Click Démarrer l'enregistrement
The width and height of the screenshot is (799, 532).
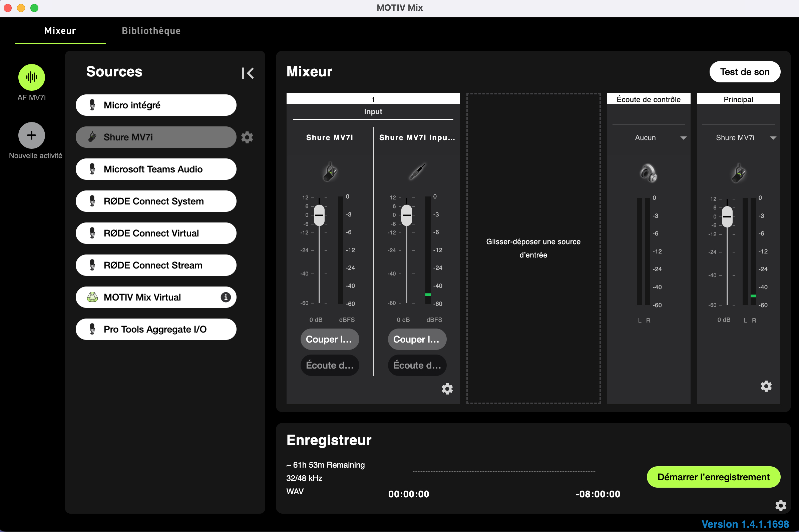pos(713,477)
